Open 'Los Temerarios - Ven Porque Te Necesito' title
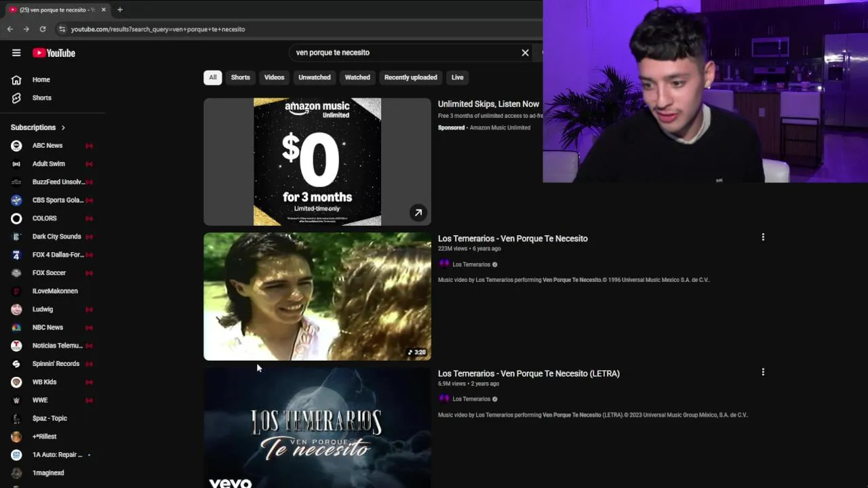This screenshot has width=868, height=488. [513, 239]
